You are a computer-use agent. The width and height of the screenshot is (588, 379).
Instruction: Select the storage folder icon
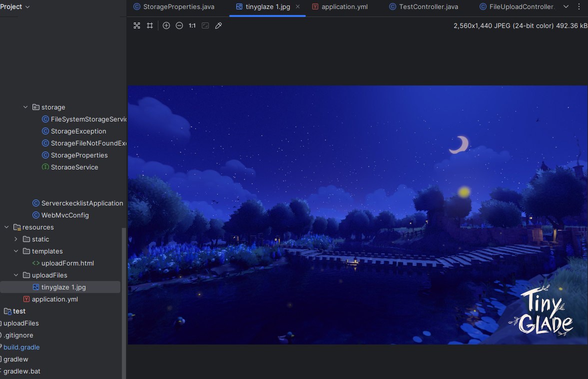(x=36, y=107)
